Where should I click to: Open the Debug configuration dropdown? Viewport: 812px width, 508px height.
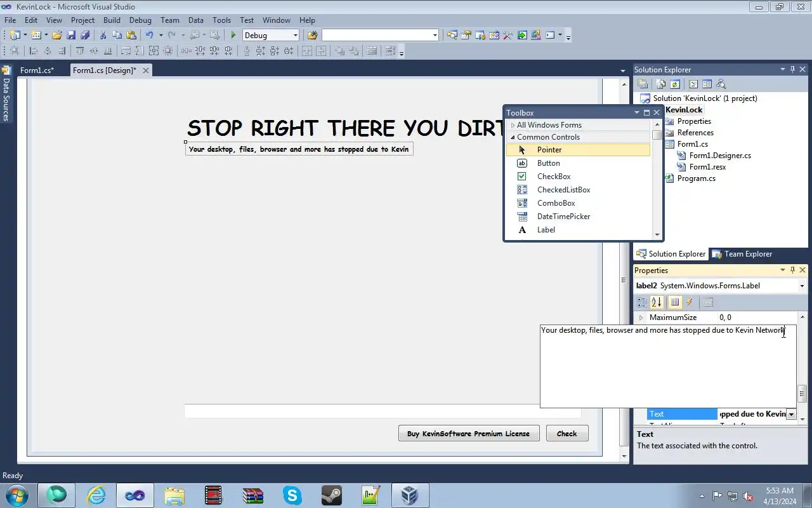295,35
